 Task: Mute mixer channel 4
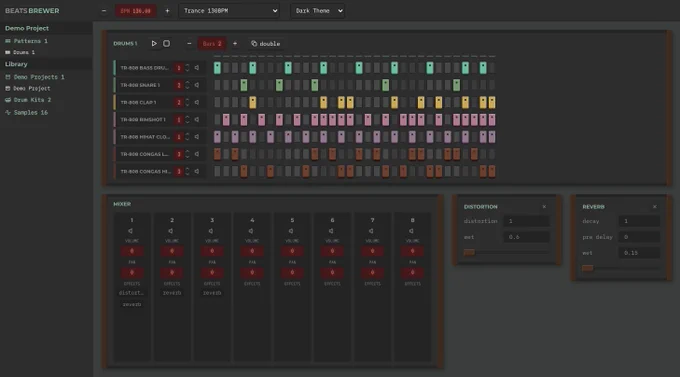click(251, 231)
